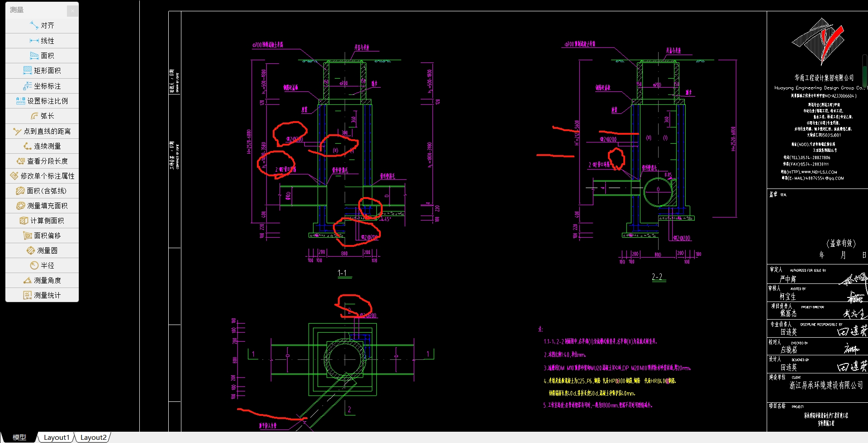
Task: Click the (盖章有效) stamp text
Action: 841,243
